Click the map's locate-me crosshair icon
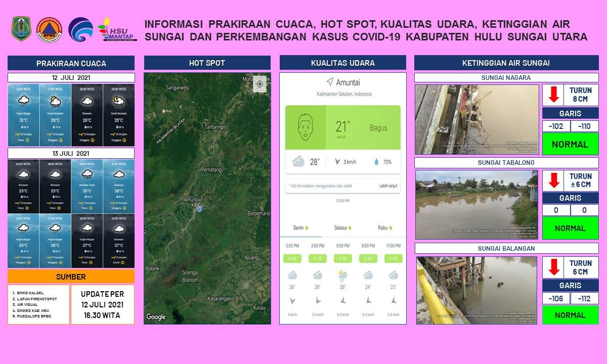This screenshot has height=364, width=607. pos(259,84)
